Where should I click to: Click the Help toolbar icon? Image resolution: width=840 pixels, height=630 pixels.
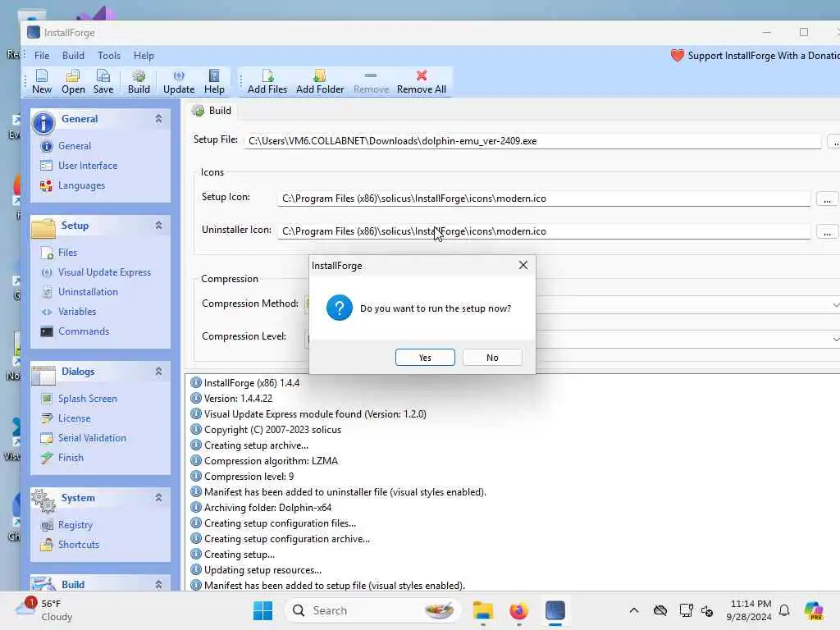pos(214,81)
